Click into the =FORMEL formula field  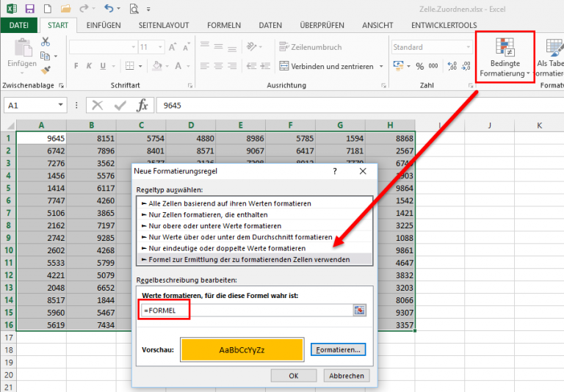[247, 311]
